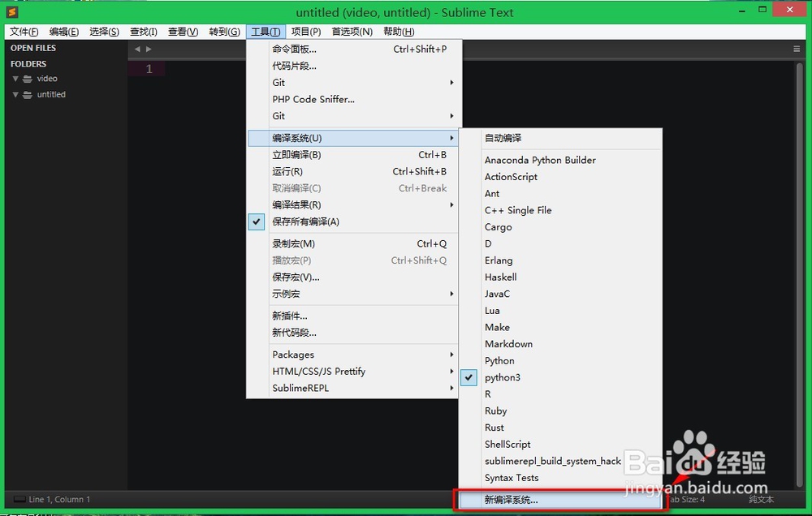Open the 转到(G) menu
Viewport: 812px width, 516px height.
pyautogui.click(x=224, y=32)
